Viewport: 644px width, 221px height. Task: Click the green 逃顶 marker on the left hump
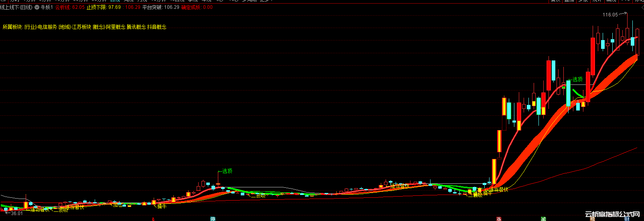point(227,171)
